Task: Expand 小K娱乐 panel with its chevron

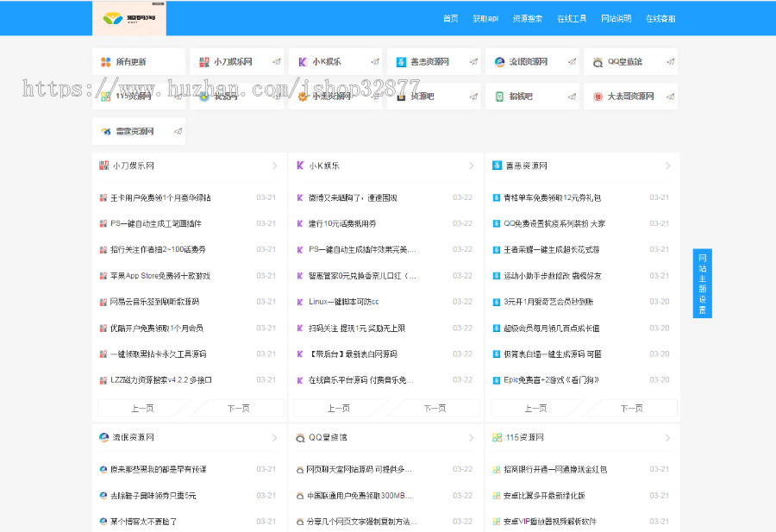Action: pyautogui.click(x=471, y=166)
